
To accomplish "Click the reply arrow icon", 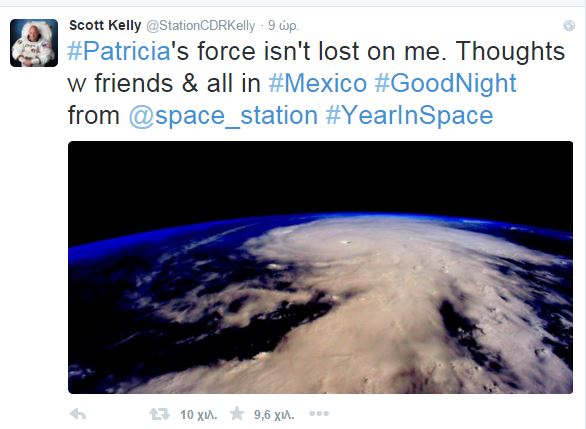I will pos(78,414).
